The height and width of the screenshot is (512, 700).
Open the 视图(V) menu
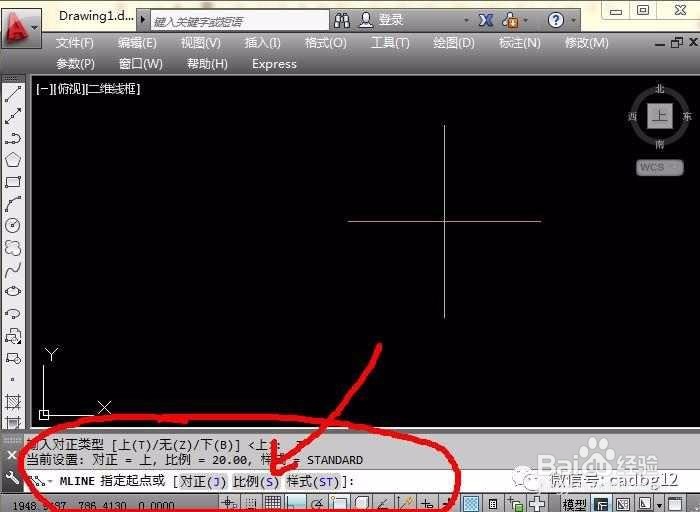click(201, 43)
